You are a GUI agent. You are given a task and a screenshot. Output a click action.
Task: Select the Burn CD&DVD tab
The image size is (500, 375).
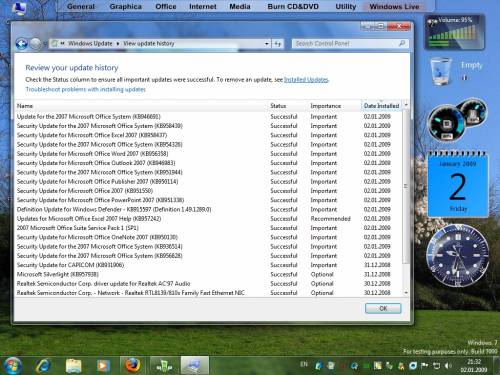pos(293,6)
